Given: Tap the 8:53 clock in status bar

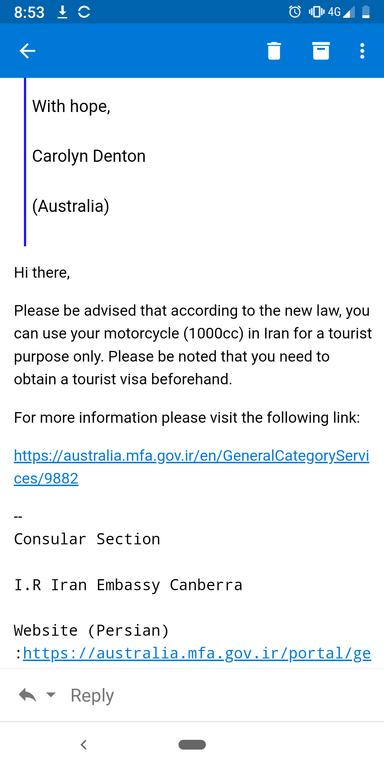Looking at the screenshot, I should pos(29,12).
